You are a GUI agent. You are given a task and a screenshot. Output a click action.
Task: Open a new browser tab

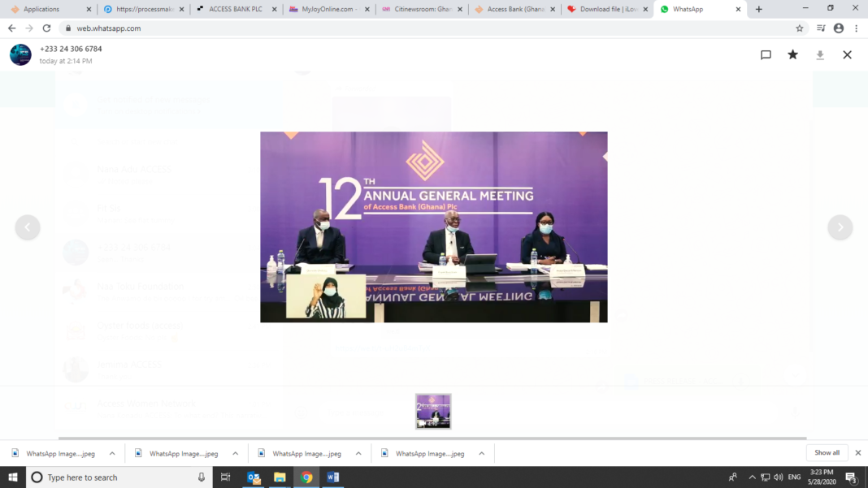pos(759,9)
